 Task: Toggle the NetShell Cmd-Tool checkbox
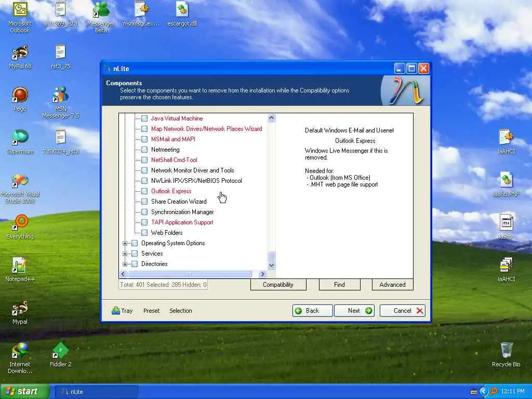point(144,160)
